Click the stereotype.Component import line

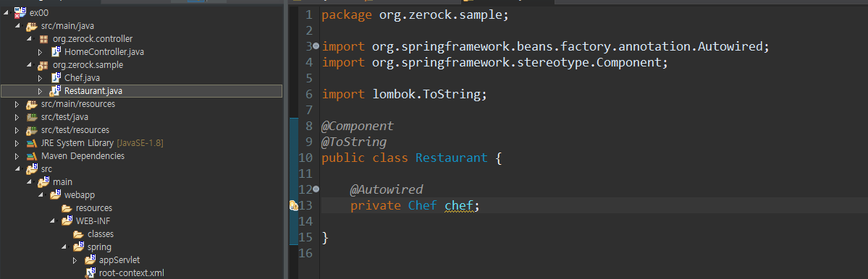coord(495,62)
